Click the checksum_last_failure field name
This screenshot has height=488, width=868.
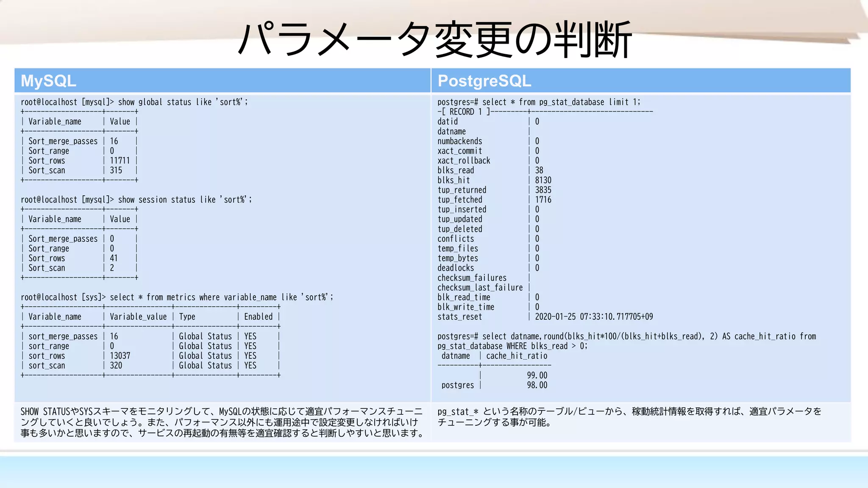[480, 288]
